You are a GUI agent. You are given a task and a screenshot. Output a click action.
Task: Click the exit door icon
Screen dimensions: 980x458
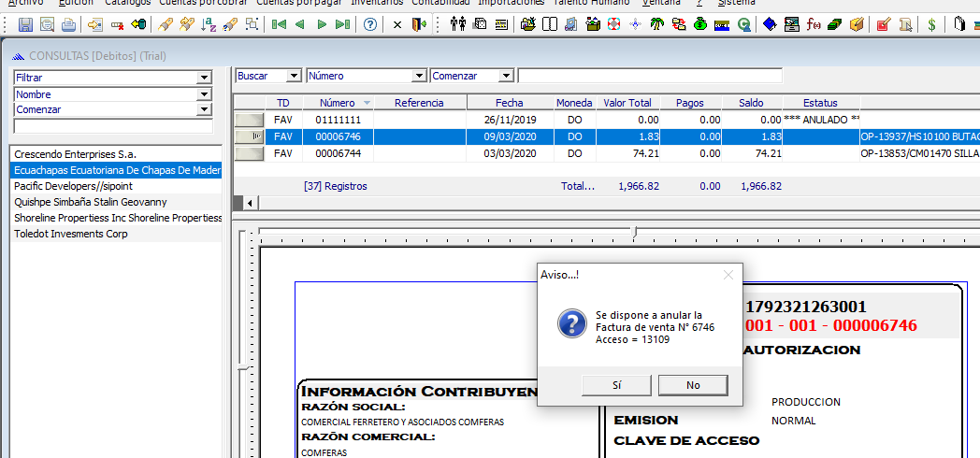point(418,24)
